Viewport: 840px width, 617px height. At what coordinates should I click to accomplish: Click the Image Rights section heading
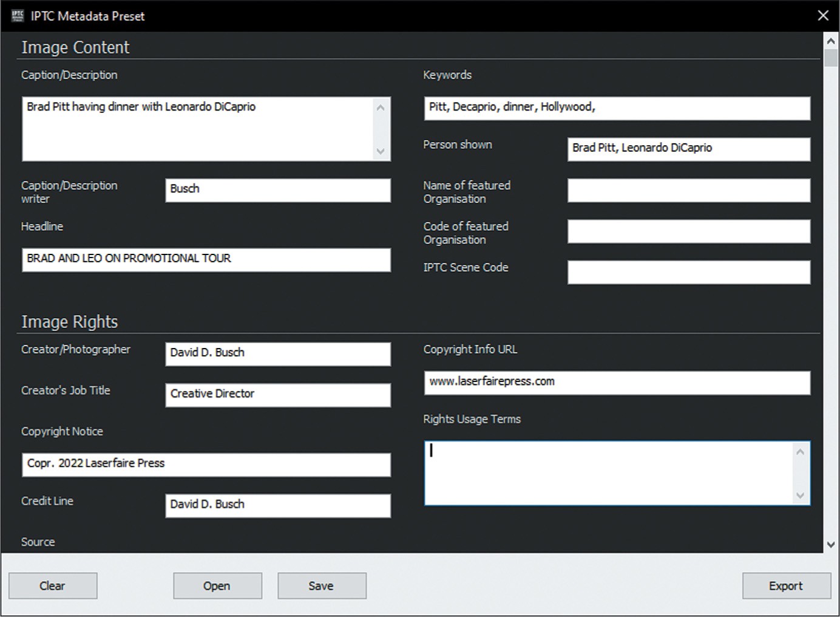tap(70, 322)
